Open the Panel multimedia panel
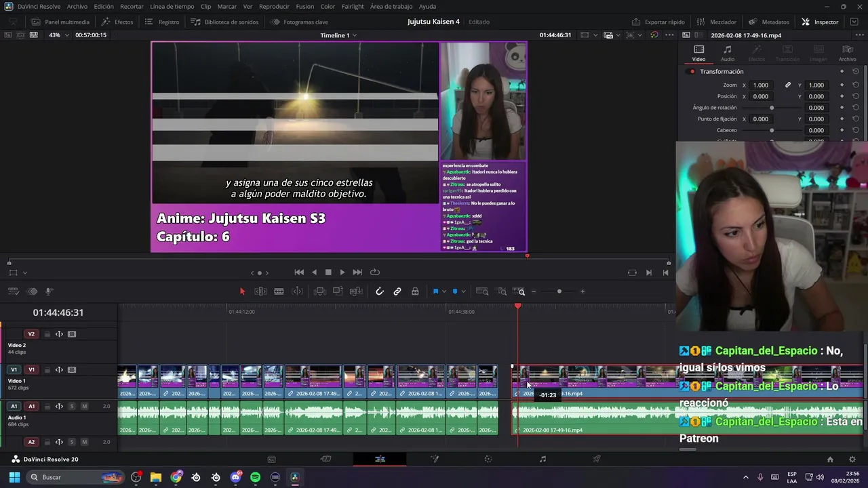 (x=60, y=22)
